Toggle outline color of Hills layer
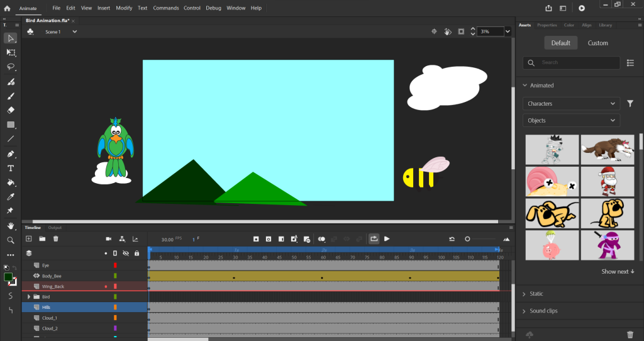This screenshot has height=341, width=644. pyautogui.click(x=115, y=307)
